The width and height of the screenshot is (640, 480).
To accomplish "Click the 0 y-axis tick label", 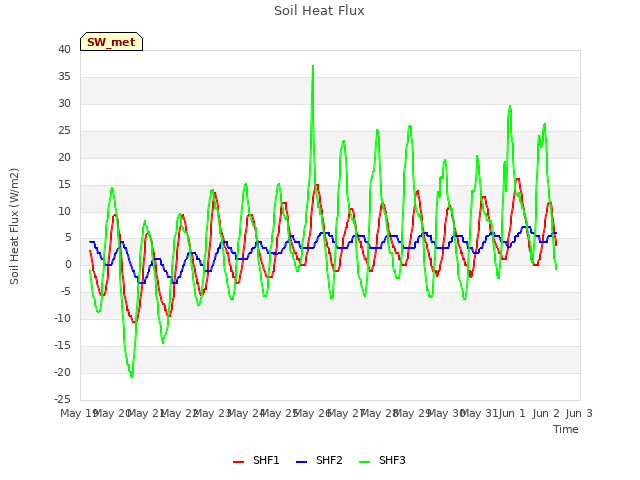I will tap(68, 265).
